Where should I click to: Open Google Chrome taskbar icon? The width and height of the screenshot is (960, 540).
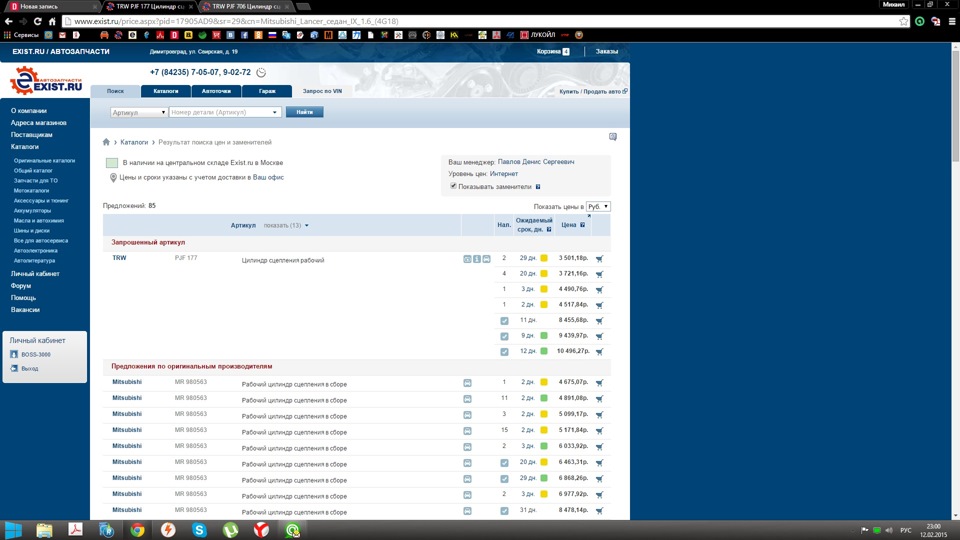click(x=137, y=530)
